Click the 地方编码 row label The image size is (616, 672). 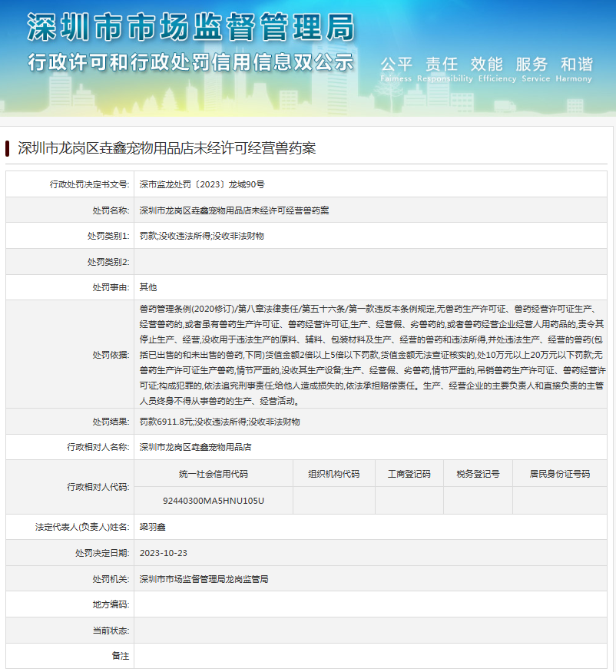[111, 604]
